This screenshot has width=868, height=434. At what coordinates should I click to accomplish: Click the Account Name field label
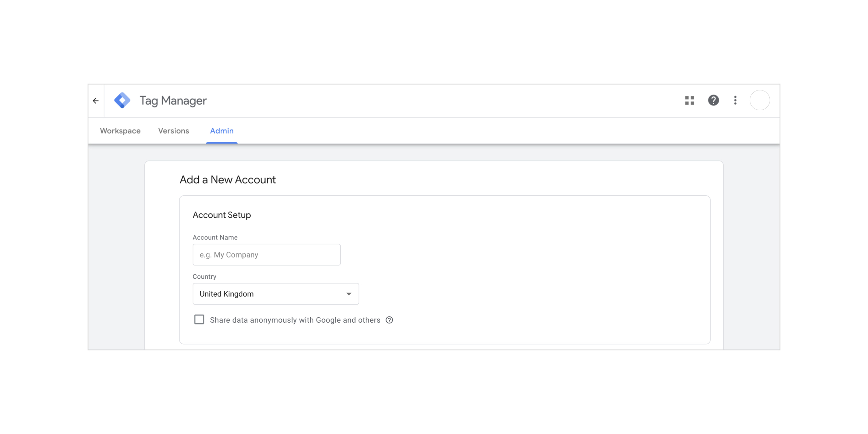click(x=215, y=238)
